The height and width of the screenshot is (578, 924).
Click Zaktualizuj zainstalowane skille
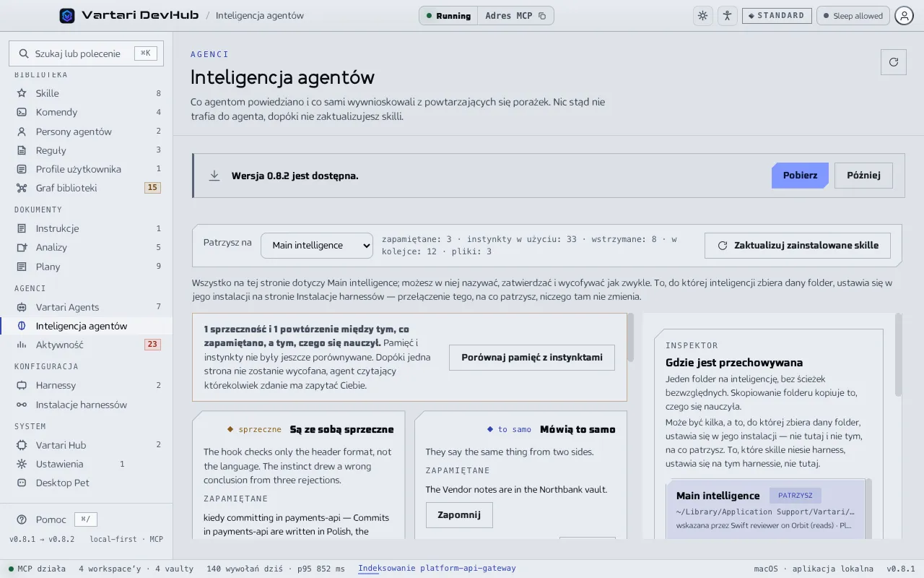coord(798,246)
